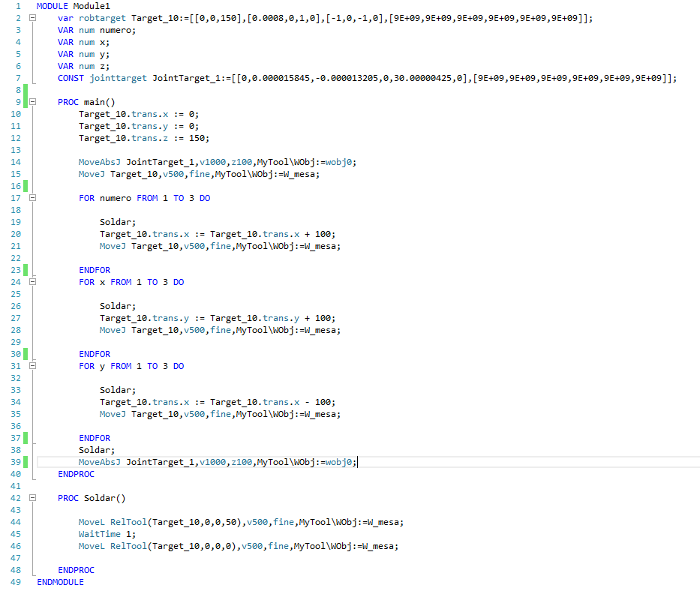Click the MoveJ instruction on line 15
Image resolution: width=700 pixels, height=600 pixels.
coord(199,174)
